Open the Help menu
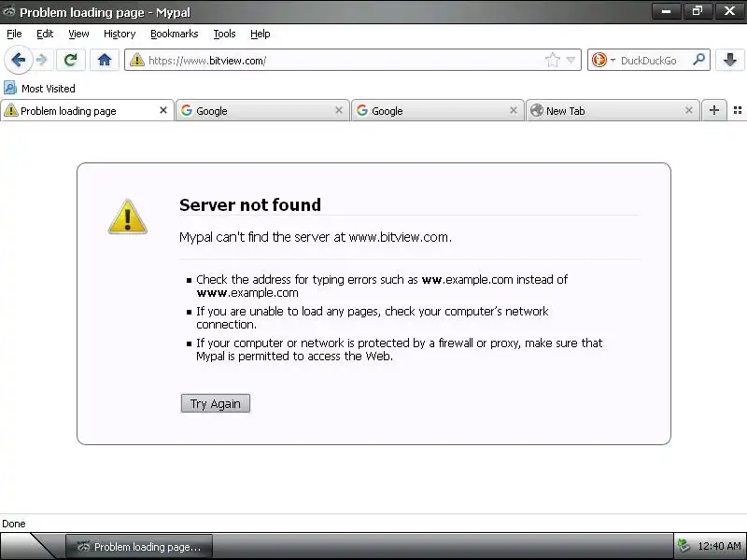The height and width of the screenshot is (560, 747). click(x=261, y=34)
